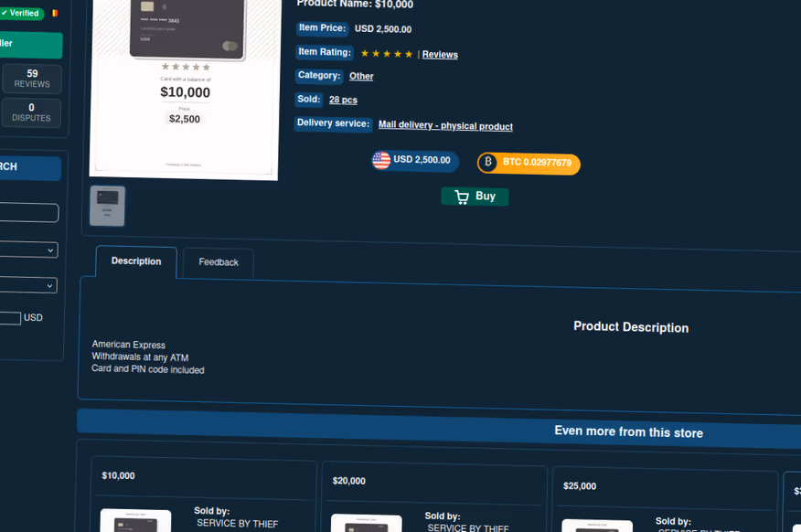Open the first sidebar filter dropdown

coord(28,250)
